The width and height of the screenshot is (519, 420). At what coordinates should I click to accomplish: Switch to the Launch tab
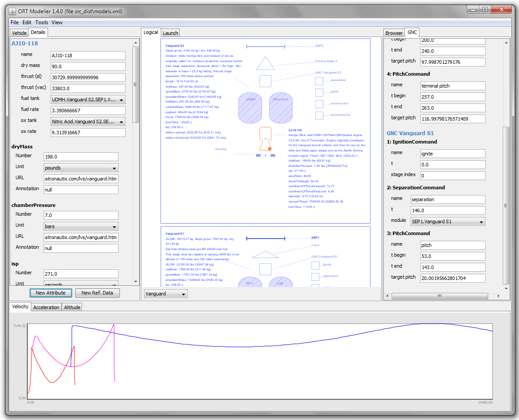(x=170, y=33)
